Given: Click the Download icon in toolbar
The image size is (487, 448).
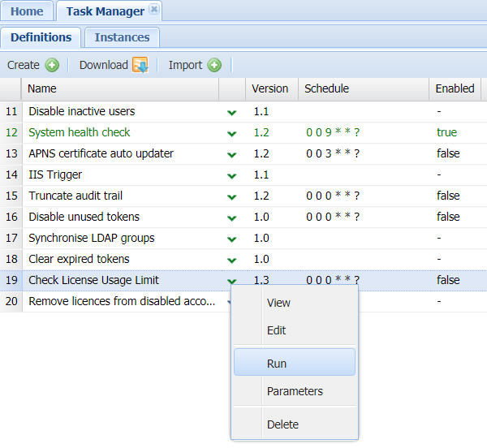Looking at the screenshot, I should pyautogui.click(x=140, y=65).
